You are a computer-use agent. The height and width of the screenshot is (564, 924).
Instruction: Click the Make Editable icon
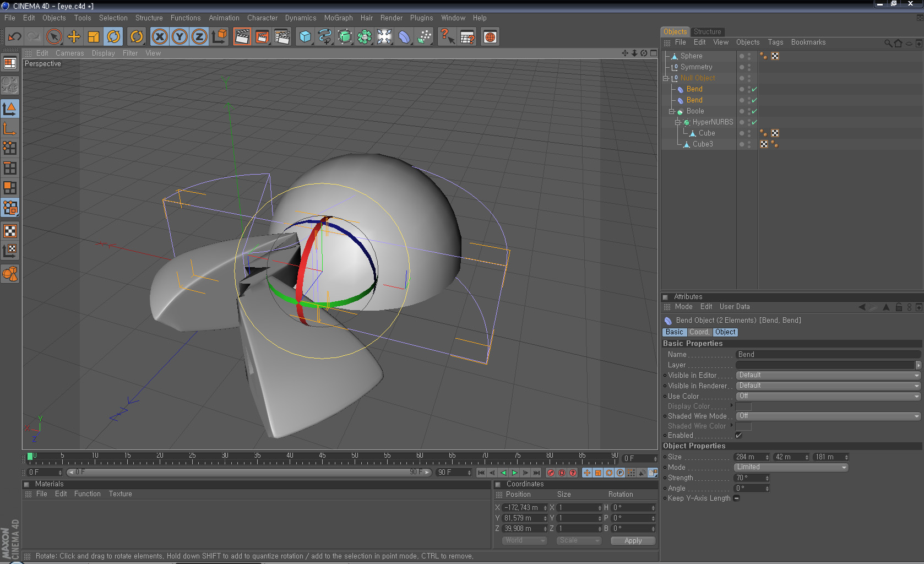click(10, 85)
